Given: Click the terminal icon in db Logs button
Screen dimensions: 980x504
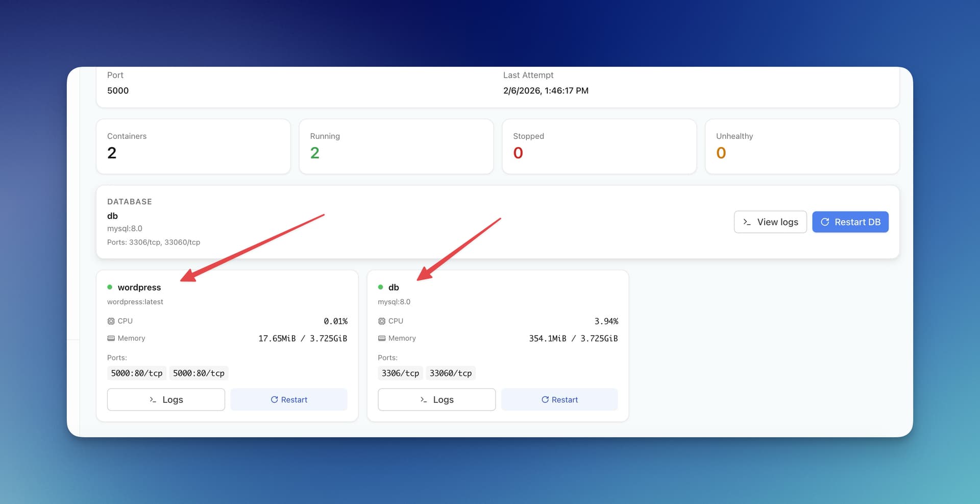Looking at the screenshot, I should click(423, 400).
